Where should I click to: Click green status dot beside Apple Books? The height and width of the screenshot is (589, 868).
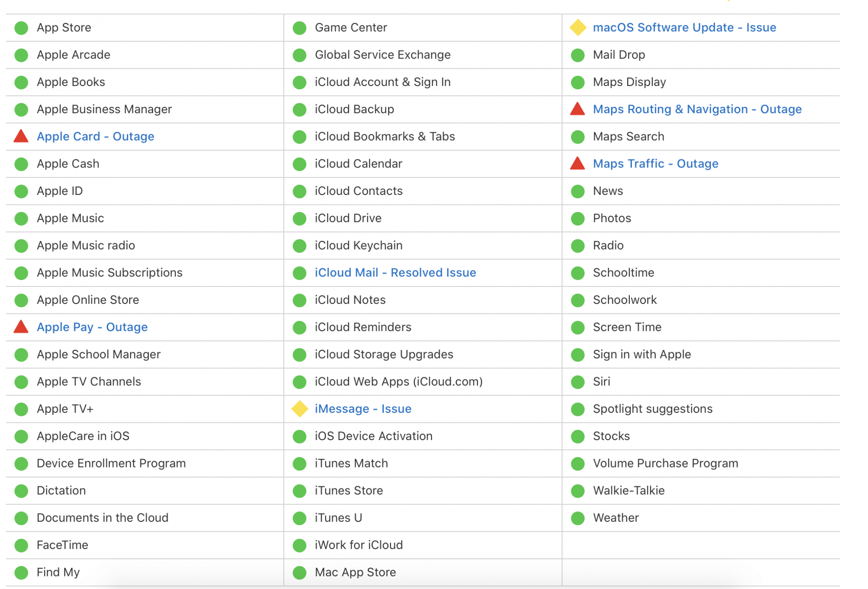point(21,82)
